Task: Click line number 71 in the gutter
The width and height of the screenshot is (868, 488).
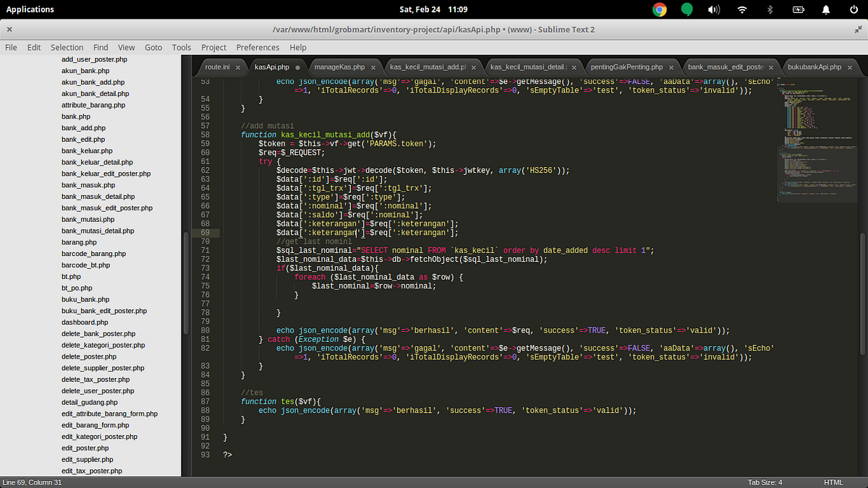Action: pyautogui.click(x=205, y=250)
